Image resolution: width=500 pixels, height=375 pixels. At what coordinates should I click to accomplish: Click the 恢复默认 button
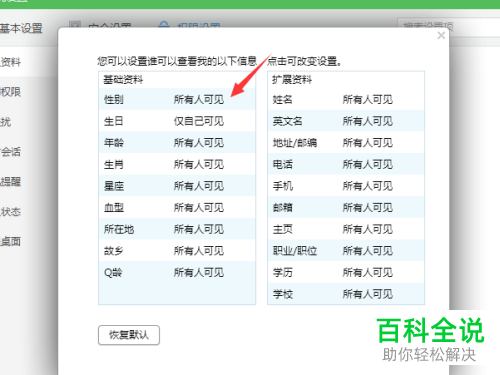pos(129,335)
